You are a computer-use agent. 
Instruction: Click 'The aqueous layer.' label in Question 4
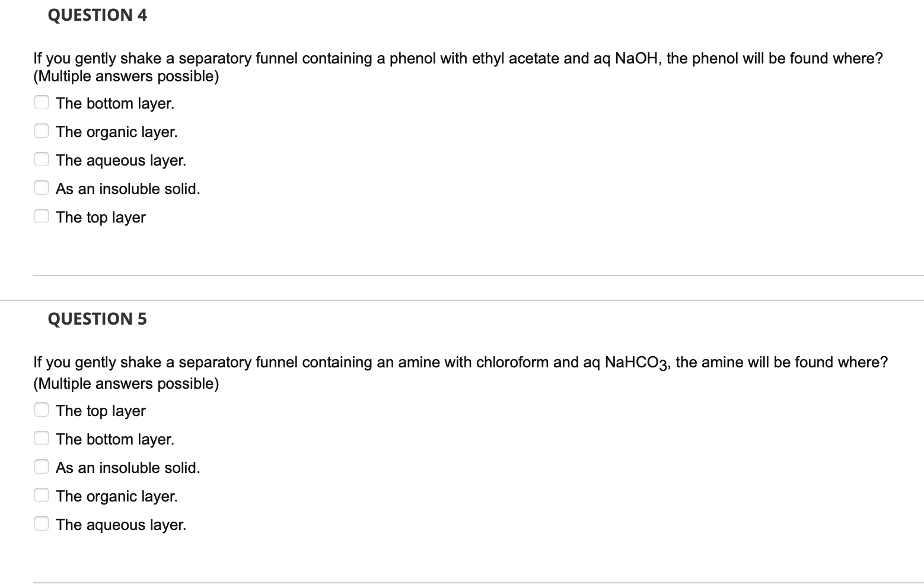pyautogui.click(x=120, y=160)
